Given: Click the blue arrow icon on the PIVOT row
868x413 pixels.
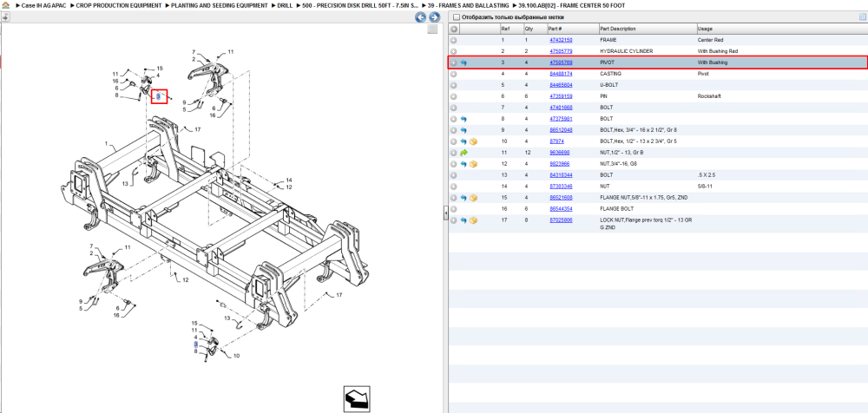Looking at the screenshot, I should (464, 63).
